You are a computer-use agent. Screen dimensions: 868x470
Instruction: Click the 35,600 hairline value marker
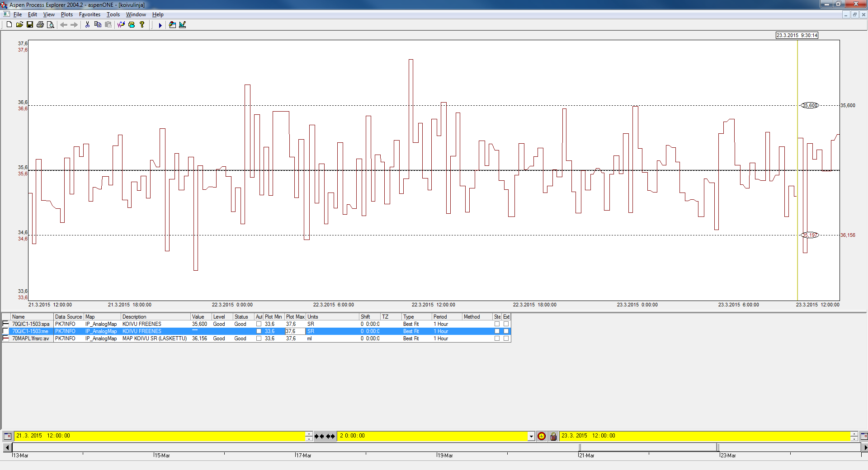pyautogui.click(x=809, y=105)
